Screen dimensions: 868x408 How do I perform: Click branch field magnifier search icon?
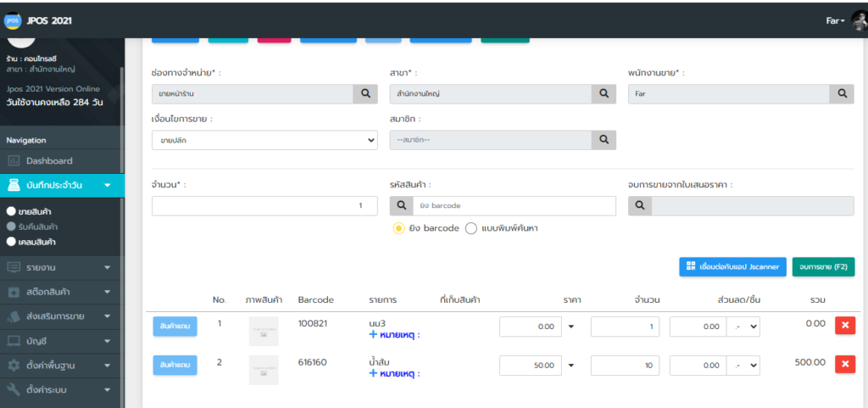tap(604, 93)
